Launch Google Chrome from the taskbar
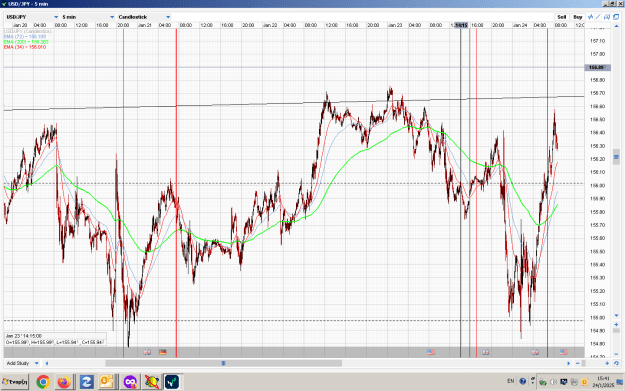The width and height of the screenshot is (625, 391). pos(43,382)
